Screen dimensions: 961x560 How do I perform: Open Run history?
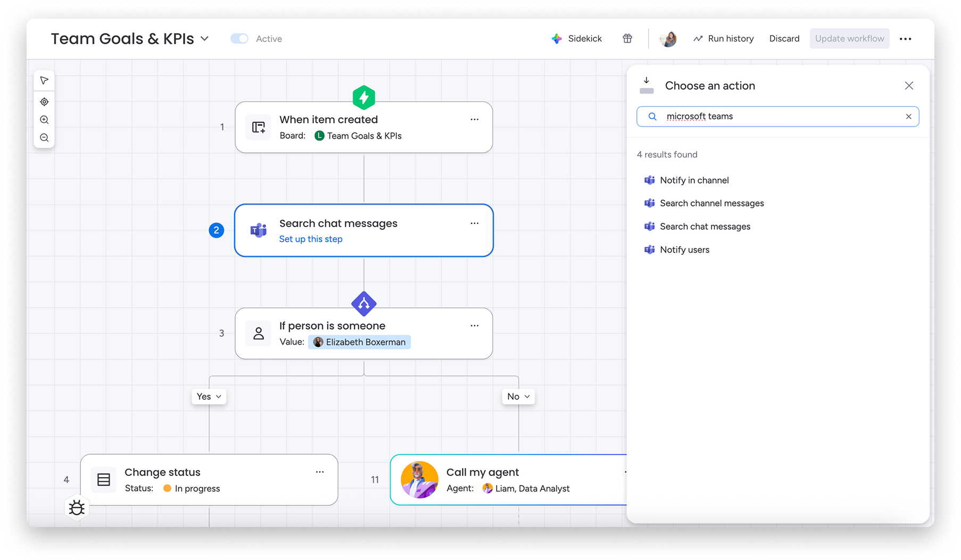pos(724,38)
